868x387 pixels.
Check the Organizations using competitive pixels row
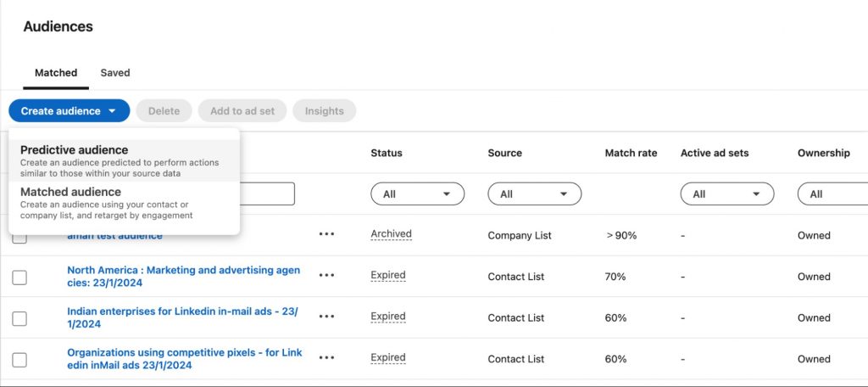pyautogui.click(x=19, y=360)
